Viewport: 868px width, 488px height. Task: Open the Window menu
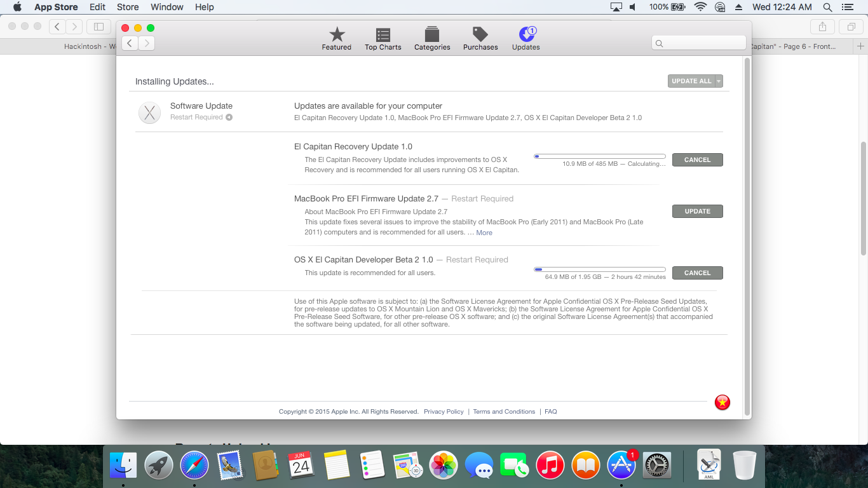167,7
